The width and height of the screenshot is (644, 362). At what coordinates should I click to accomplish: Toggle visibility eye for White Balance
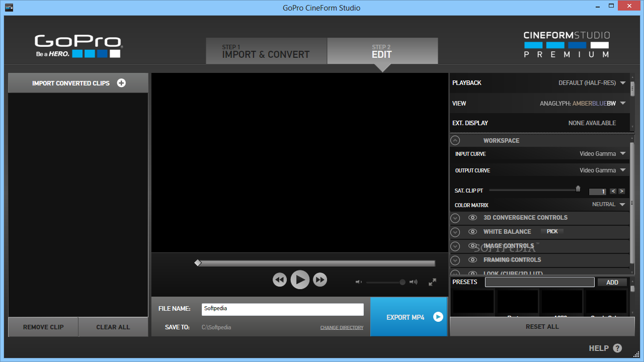472,232
